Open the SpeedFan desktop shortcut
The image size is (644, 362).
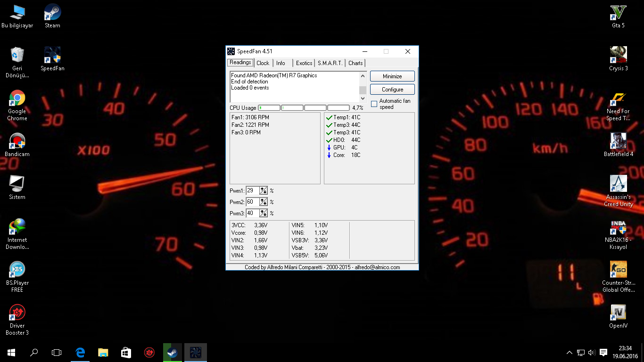pos(52,56)
